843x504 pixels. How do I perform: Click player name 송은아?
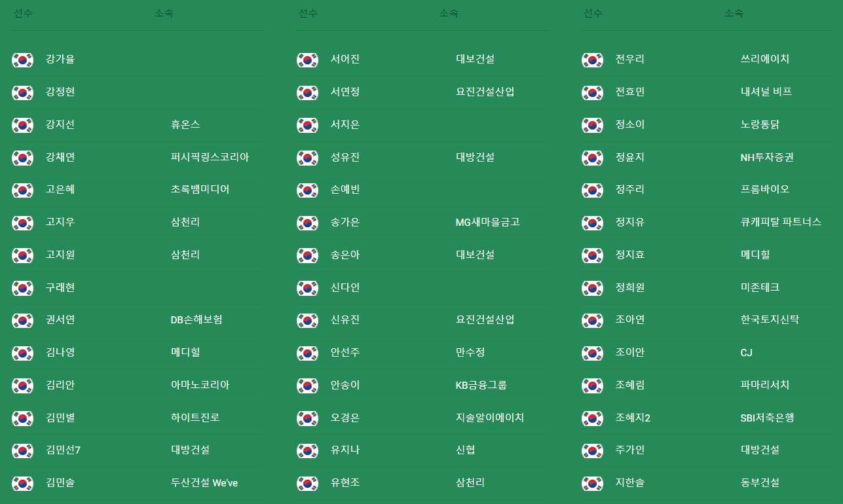(345, 255)
